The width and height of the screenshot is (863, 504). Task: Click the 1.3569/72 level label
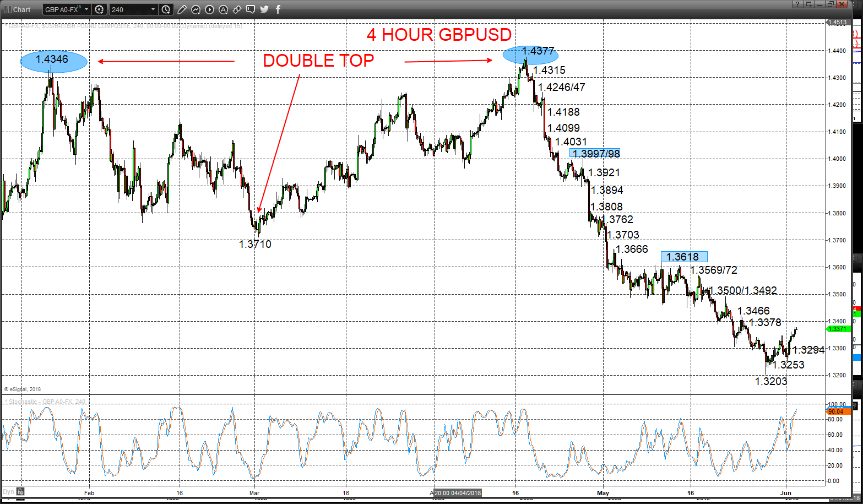pyautogui.click(x=714, y=270)
